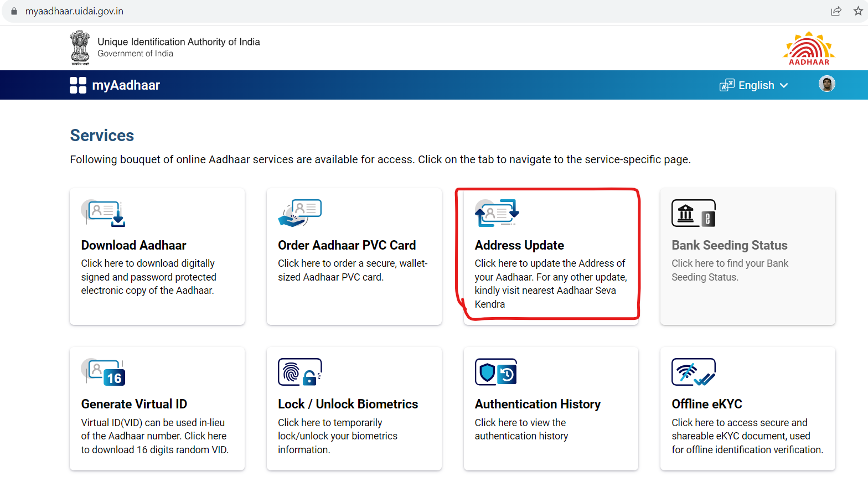
Task: Open the Order Aadhaar PVC Card title
Action: [x=347, y=245]
